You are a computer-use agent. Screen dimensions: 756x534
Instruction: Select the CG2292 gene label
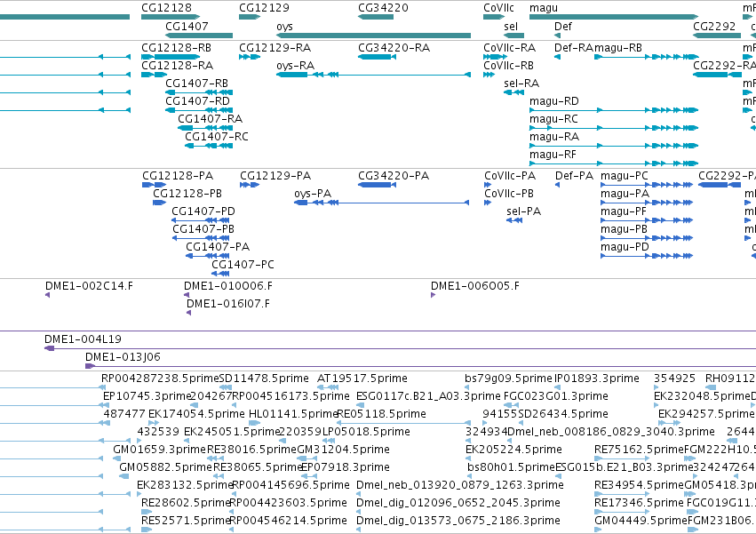click(714, 26)
